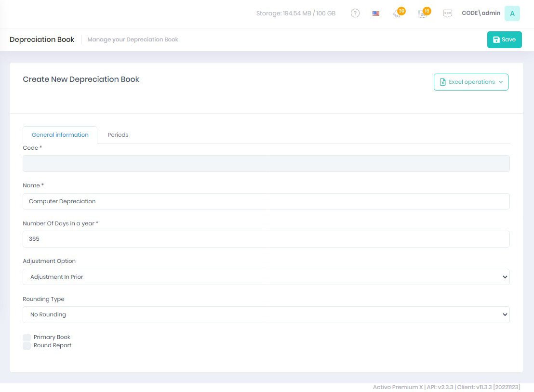Click the US flag language icon
534x392 pixels.
[376, 13]
